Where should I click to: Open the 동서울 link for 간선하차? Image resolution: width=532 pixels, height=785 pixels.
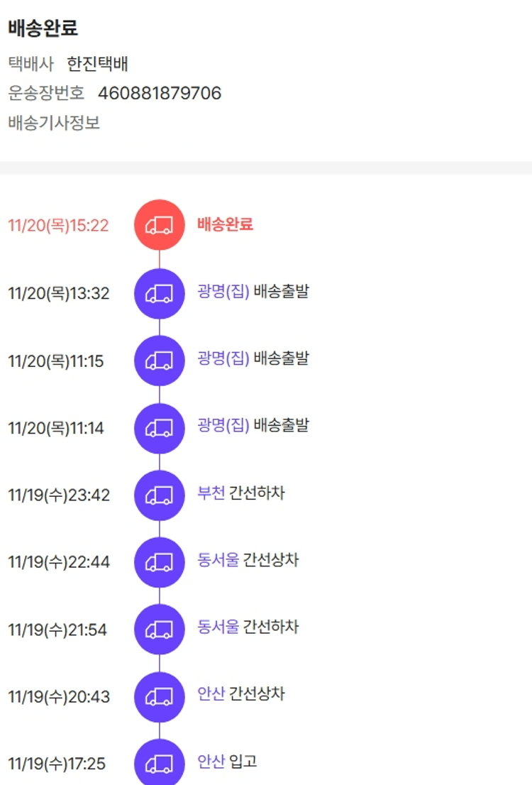[x=218, y=627]
